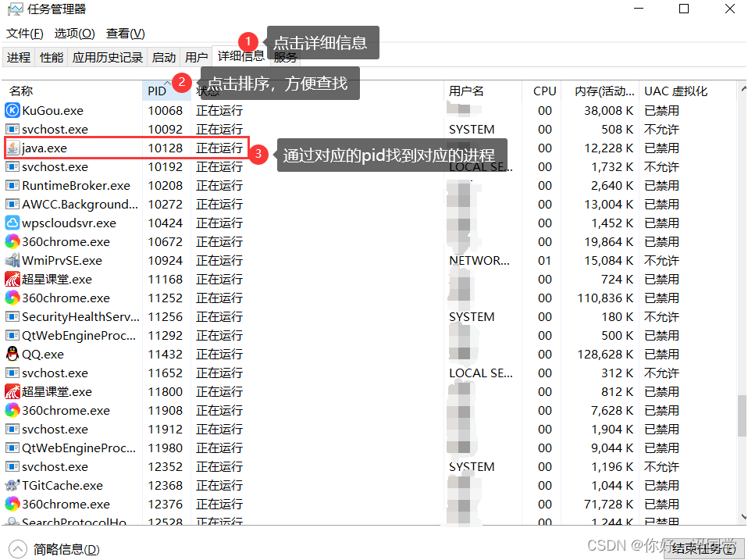Sort by the CPU column header
The height and width of the screenshot is (560, 748).
[541, 91]
